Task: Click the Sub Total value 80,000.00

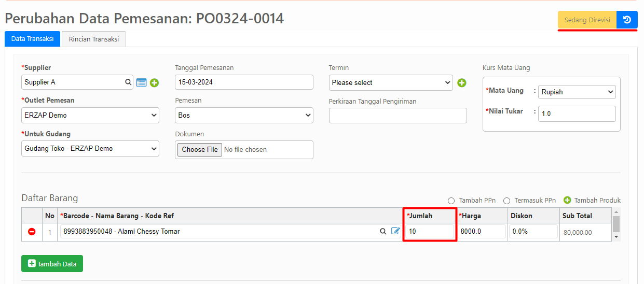Action: (x=578, y=233)
